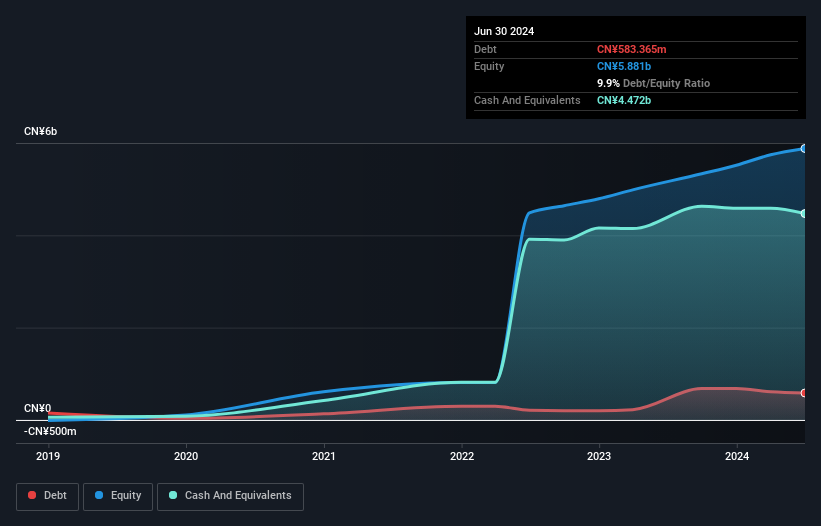Click the CN¥583.365m debt value

(631, 49)
